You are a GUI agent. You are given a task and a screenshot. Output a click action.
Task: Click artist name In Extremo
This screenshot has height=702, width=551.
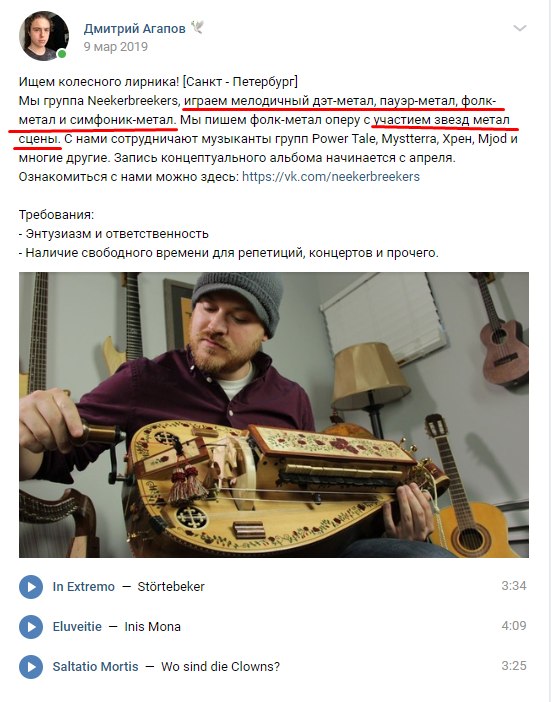(84, 586)
